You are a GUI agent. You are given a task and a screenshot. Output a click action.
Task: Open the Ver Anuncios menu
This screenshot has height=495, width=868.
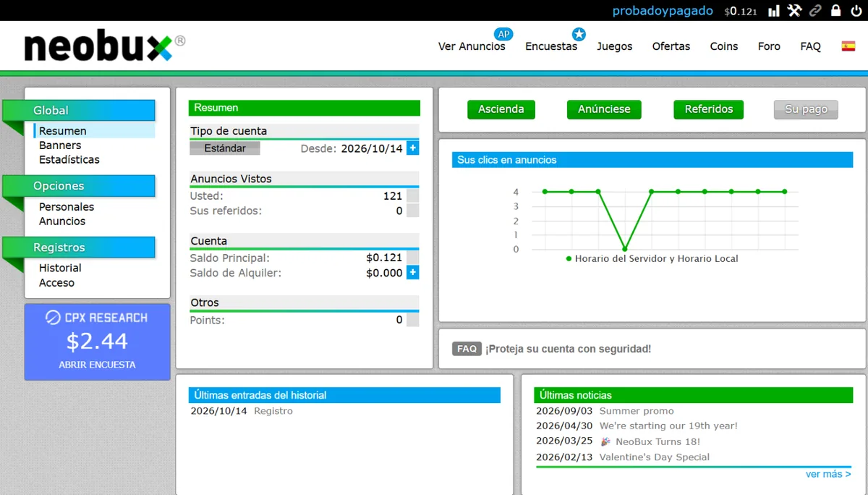tap(472, 46)
